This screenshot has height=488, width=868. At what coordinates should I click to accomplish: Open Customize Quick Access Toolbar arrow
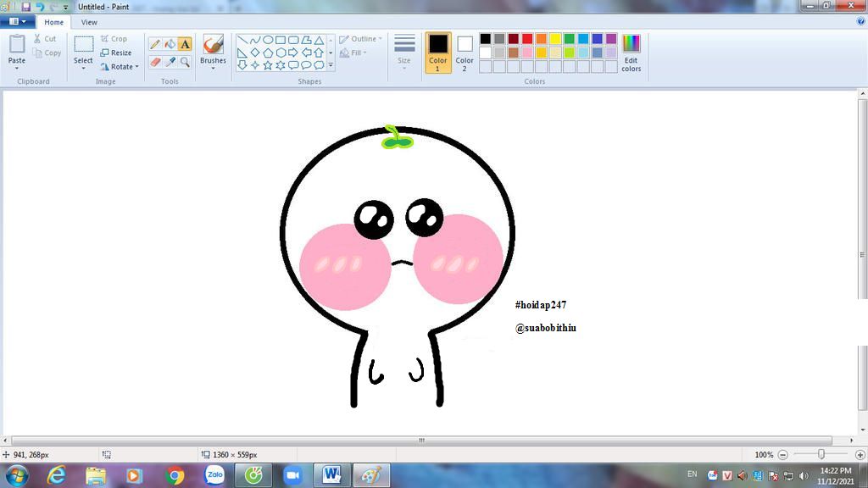click(x=66, y=7)
